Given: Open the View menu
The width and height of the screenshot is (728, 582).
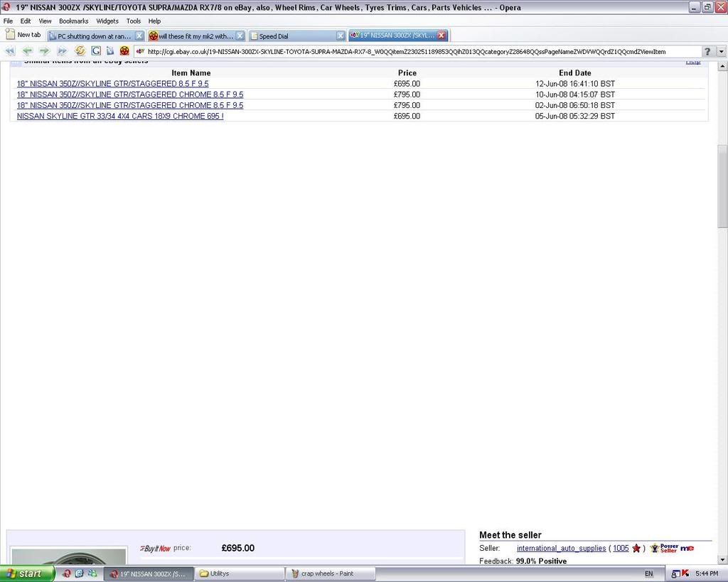Looking at the screenshot, I should (45, 21).
